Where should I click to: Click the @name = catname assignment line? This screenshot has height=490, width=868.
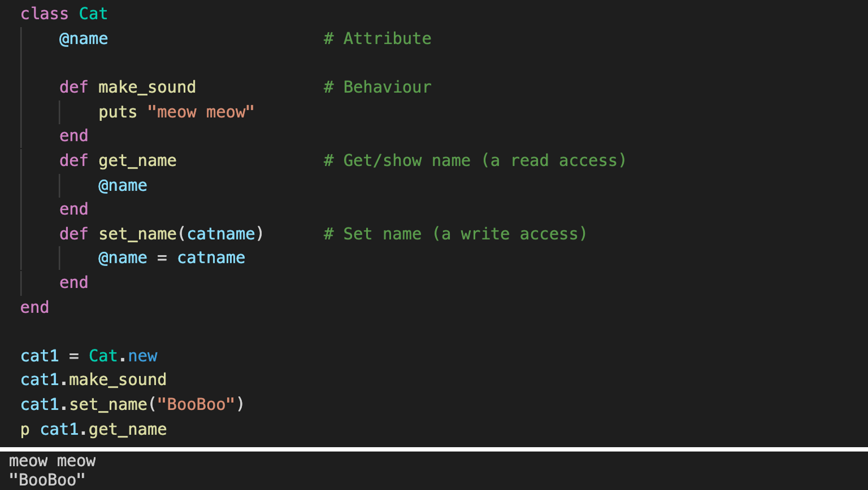click(171, 258)
